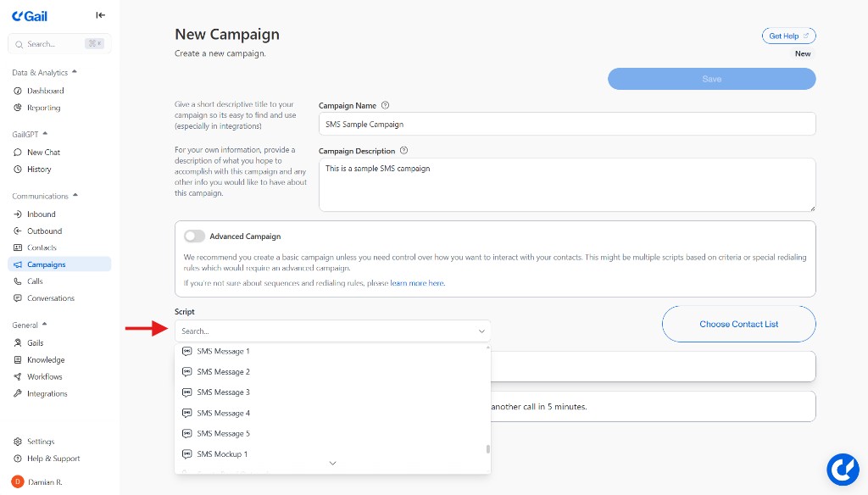Open the Calls section
Image resolution: width=868 pixels, height=495 pixels.
tap(36, 281)
